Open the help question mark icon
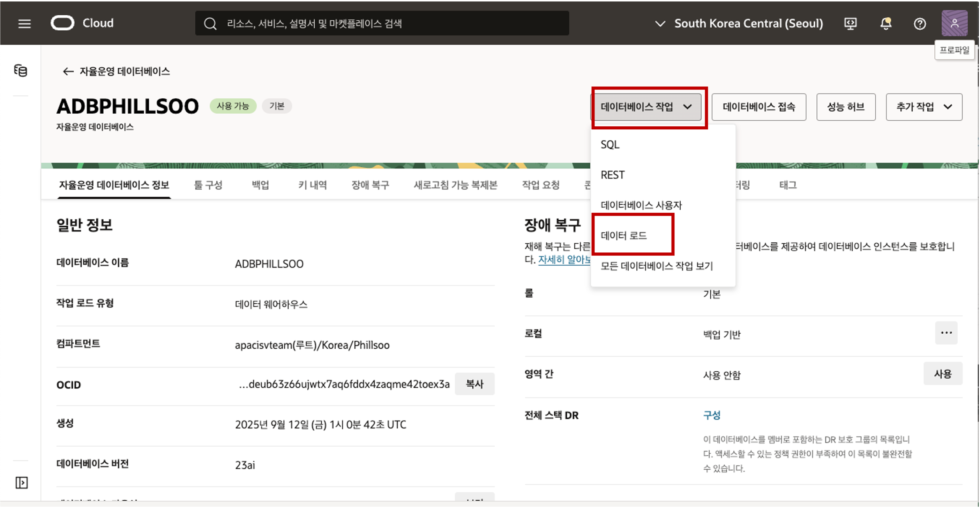The image size is (980, 508). coord(920,24)
